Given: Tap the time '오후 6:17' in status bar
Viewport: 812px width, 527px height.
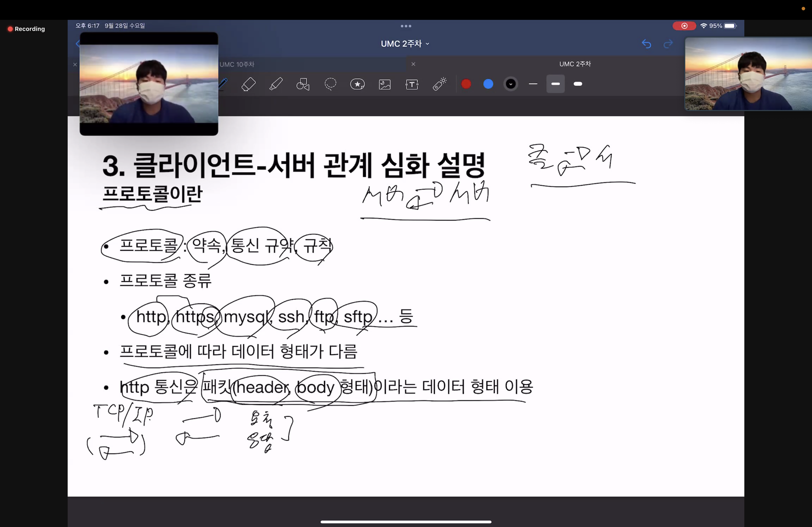Looking at the screenshot, I should tap(87, 25).
